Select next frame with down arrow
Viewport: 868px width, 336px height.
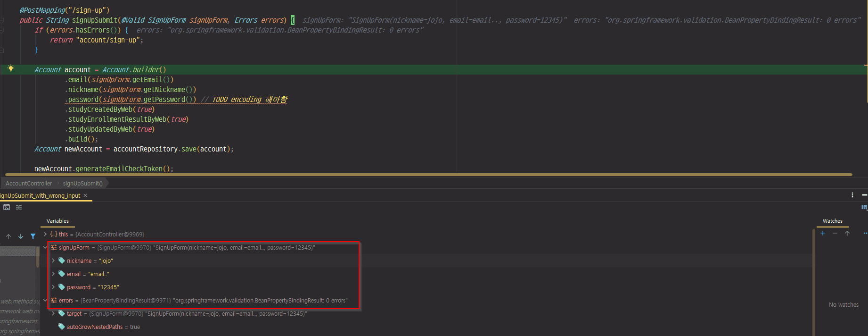click(x=21, y=236)
